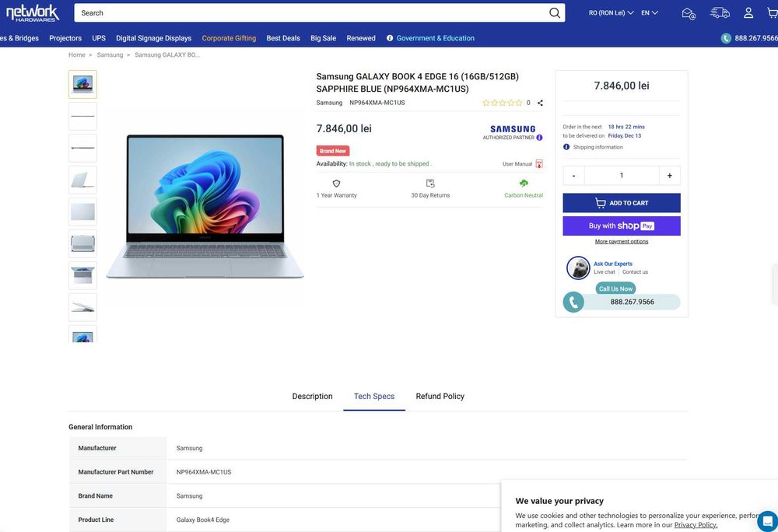This screenshot has width=778, height=532.
Task: Open Digital Signage Displays menu
Action: (153, 38)
